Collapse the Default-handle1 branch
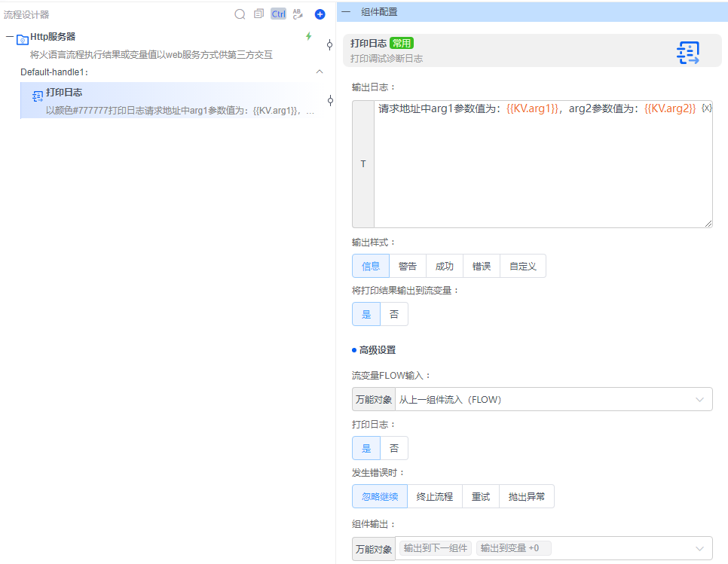 (x=320, y=71)
